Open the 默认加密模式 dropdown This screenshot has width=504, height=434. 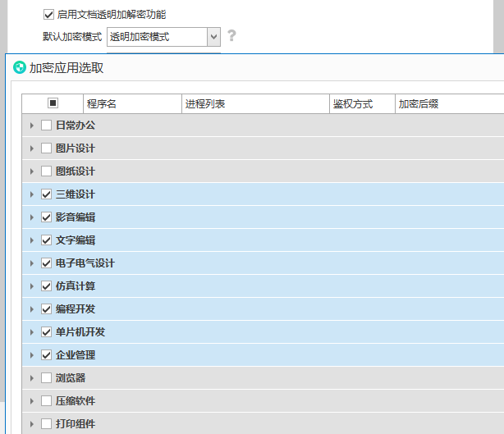pos(213,36)
